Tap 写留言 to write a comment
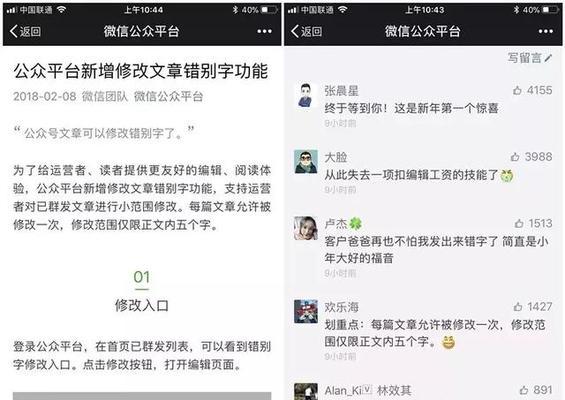This screenshot has width=565, height=400. click(530, 58)
